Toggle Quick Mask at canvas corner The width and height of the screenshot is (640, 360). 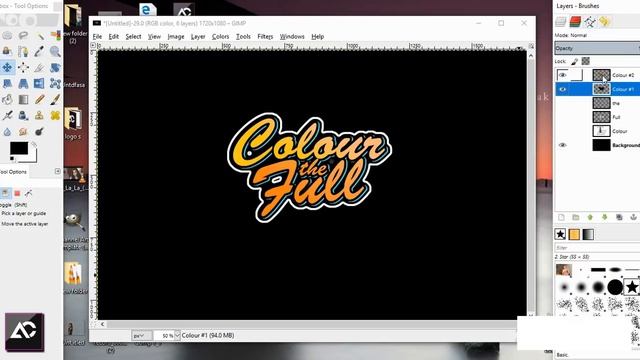click(x=93, y=324)
